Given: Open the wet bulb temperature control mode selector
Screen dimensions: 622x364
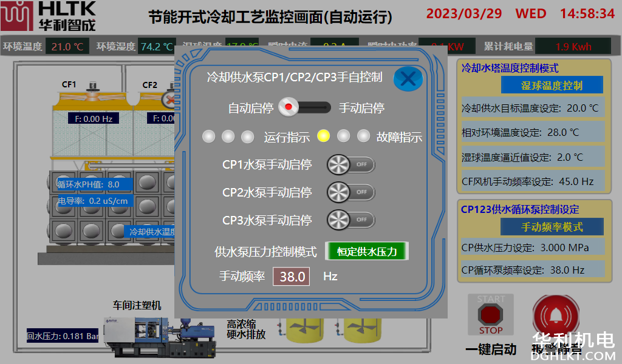Looking at the screenshot, I should pos(552,86).
